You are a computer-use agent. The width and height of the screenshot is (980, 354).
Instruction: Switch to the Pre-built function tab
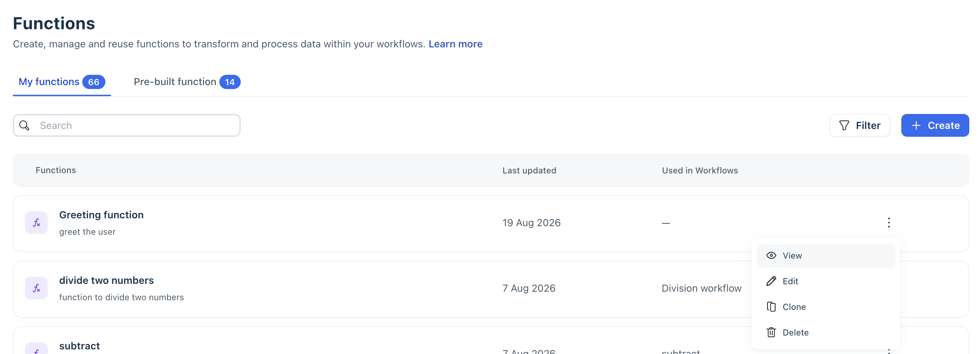(187, 82)
